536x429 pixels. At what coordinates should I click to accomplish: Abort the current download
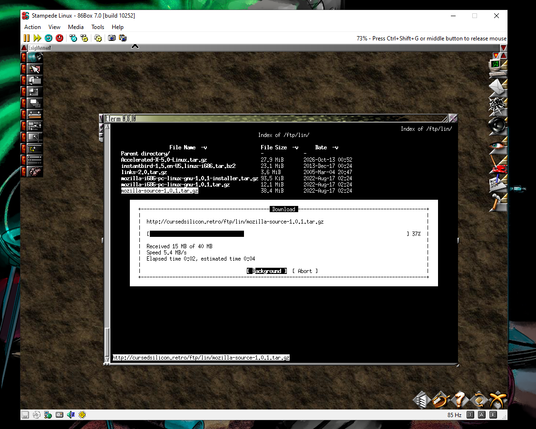pyautogui.click(x=305, y=271)
